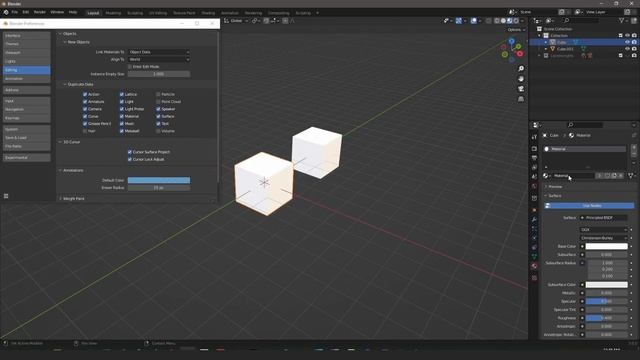Open the viewport Options dropdown
Viewport: 640px width, 360px height.
coord(516,30)
